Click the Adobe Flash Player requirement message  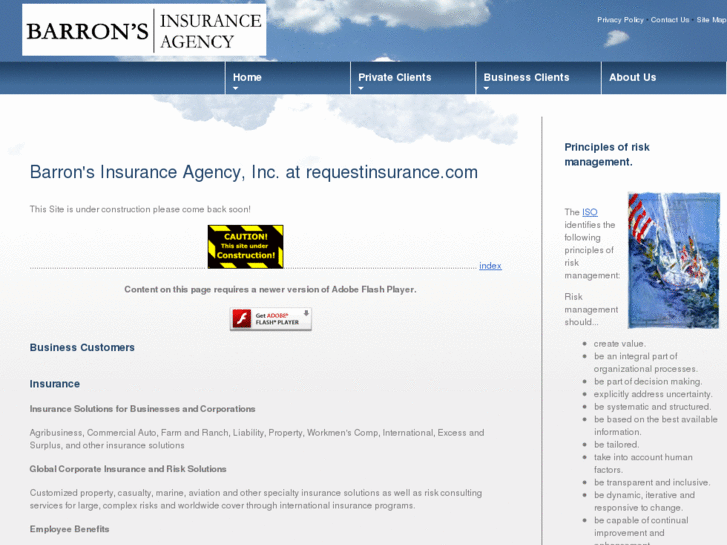click(270, 289)
